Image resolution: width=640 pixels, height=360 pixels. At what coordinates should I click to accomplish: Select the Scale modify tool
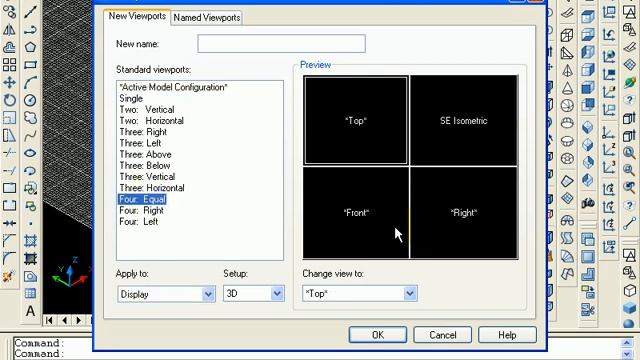click(9, 118)
